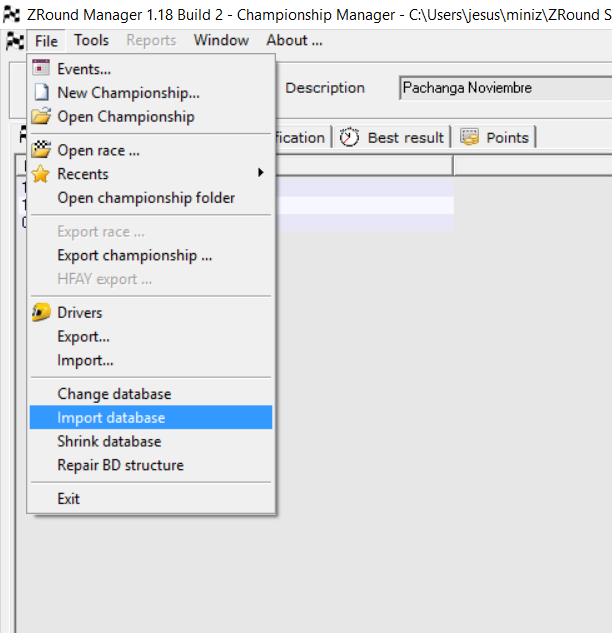This screenshot has width=612, height=633.
Task: Click the ZRound title bar app icon
Action: coord(11,15)
